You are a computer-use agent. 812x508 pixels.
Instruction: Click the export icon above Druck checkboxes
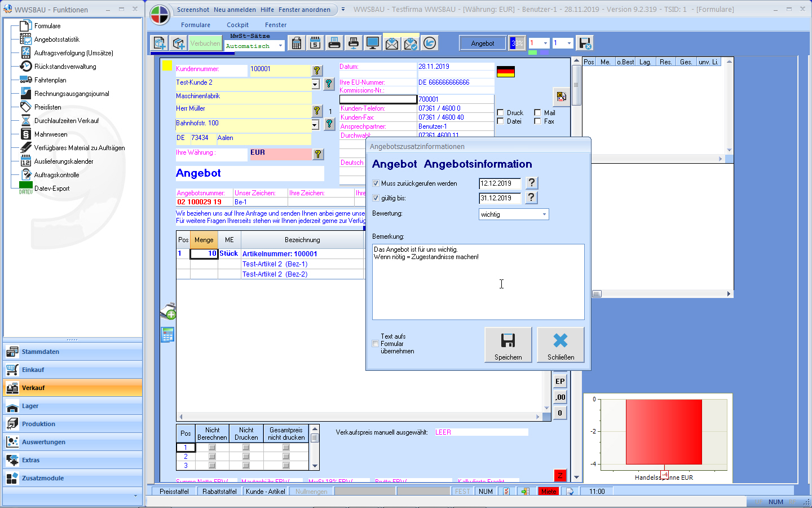tap(561, 97)
